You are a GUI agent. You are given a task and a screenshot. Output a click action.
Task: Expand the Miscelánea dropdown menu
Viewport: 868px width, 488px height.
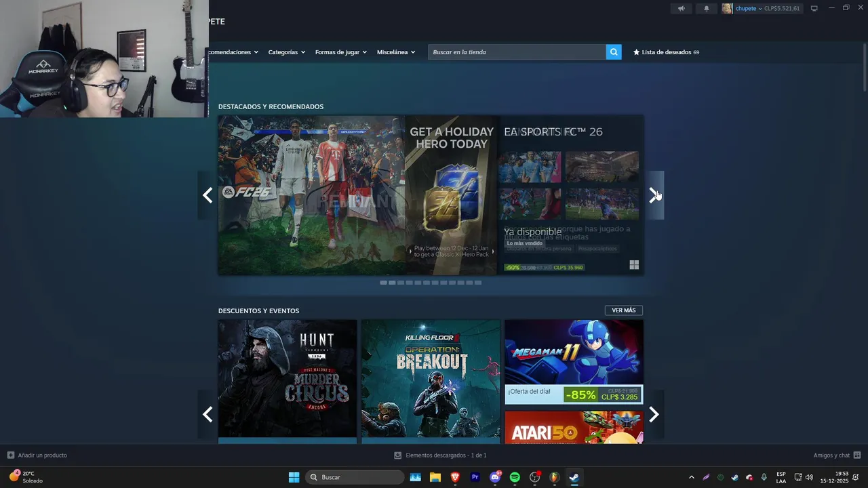396,52
